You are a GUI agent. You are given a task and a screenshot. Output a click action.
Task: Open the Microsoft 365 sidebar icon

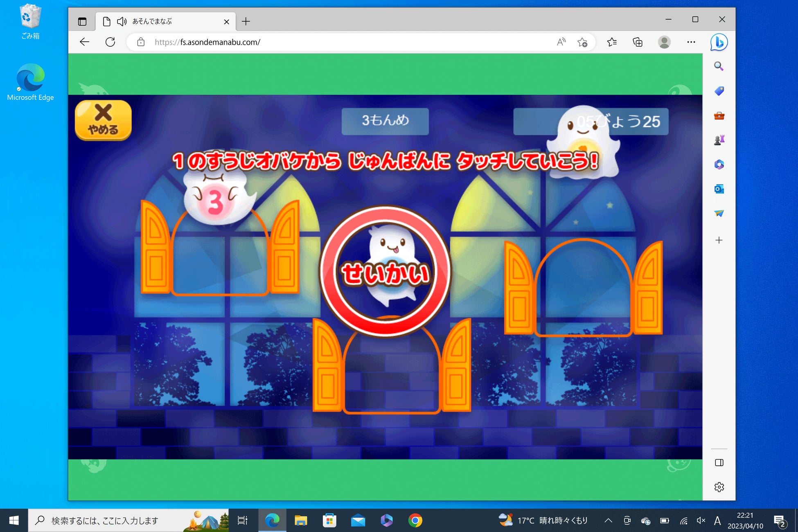(x=719, y=165)
